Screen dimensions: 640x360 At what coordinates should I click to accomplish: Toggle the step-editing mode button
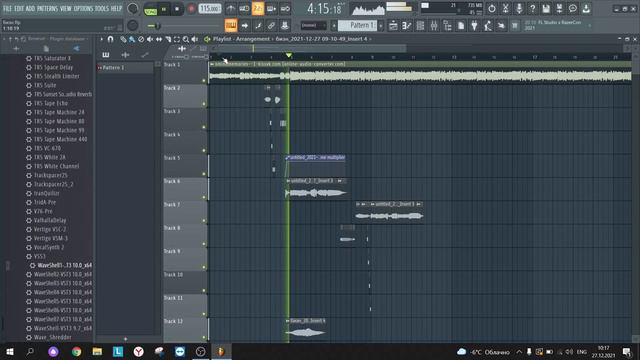point(258,26)
